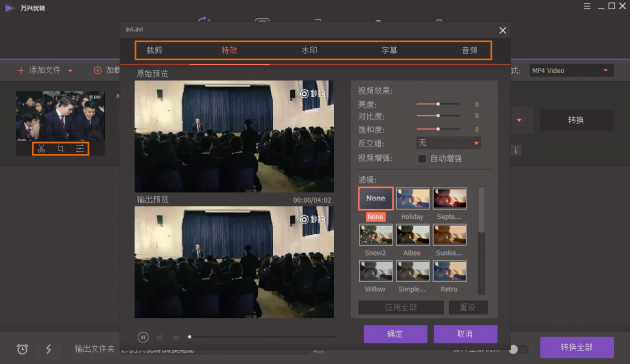
Task: Close the avi.avi editing dialog
Action: point(502,31)
